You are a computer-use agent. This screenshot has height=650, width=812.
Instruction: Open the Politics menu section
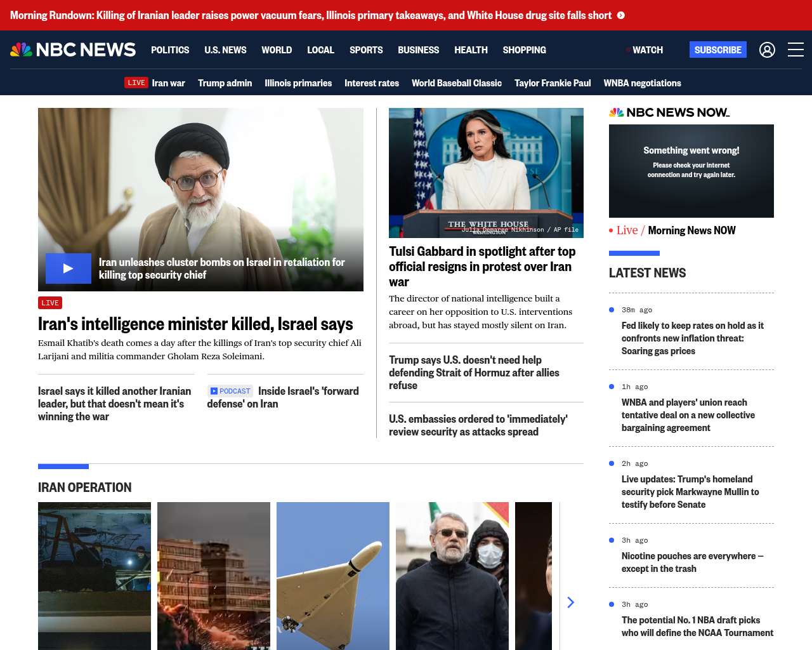tap(170, 50)
